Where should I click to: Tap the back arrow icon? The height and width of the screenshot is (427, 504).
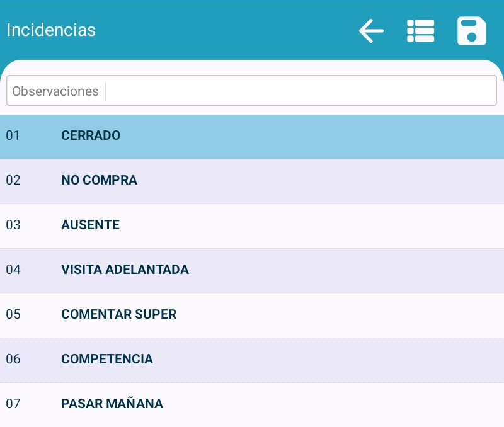point(371,31)
